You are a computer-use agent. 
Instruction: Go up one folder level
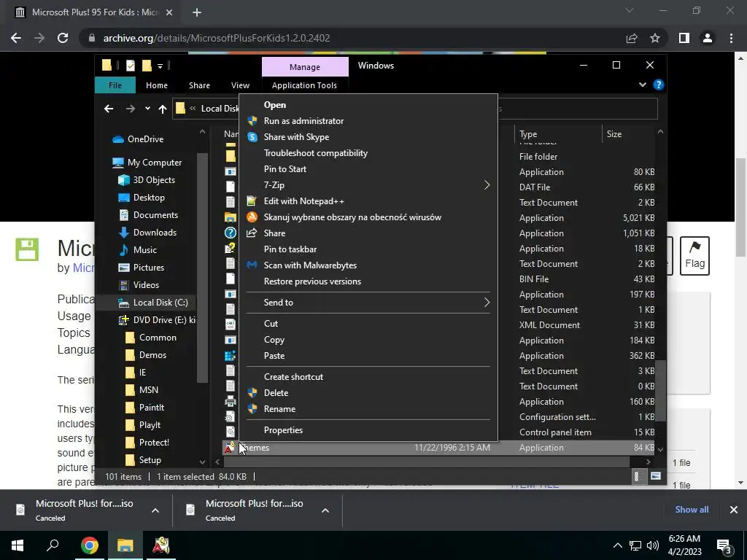pyautogui.click(x=163, y=109)
